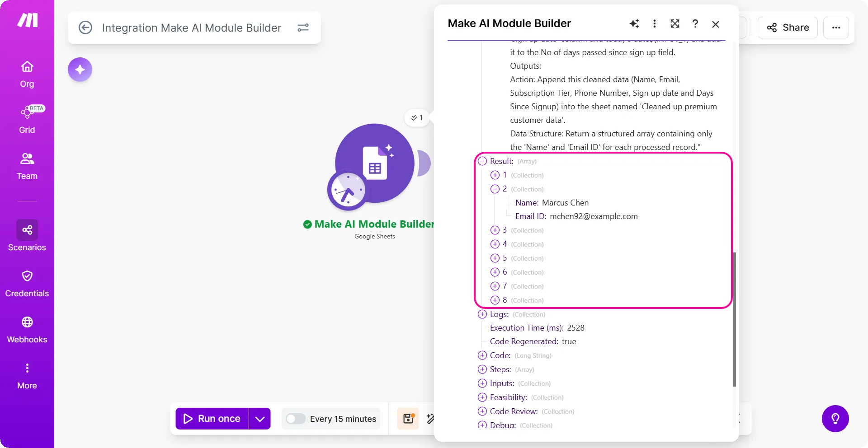868x448 pixels.
Task: Expand collection 7 in Result
Action: point(495,286)
